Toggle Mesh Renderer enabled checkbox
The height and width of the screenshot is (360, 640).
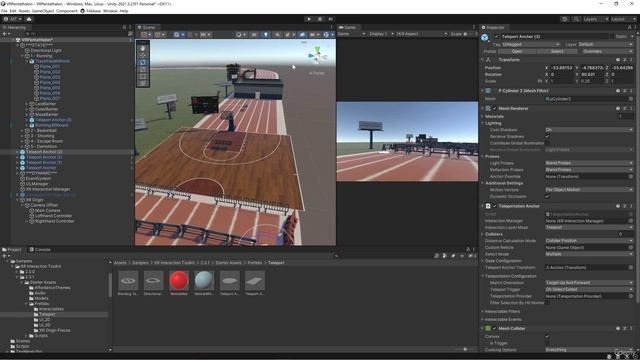494,109
